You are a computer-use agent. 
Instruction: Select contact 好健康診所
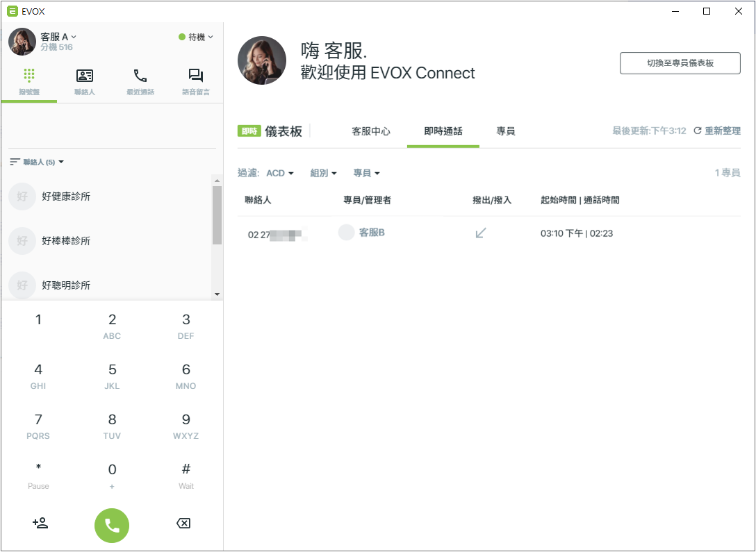pyautogui.click(x=107, y=196)
